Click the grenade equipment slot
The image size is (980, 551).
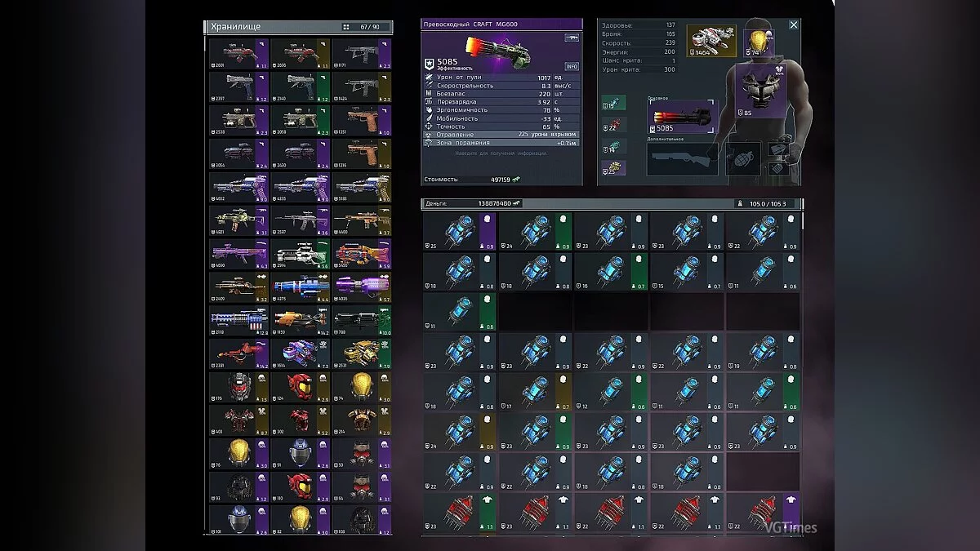[x=743, y=158]
